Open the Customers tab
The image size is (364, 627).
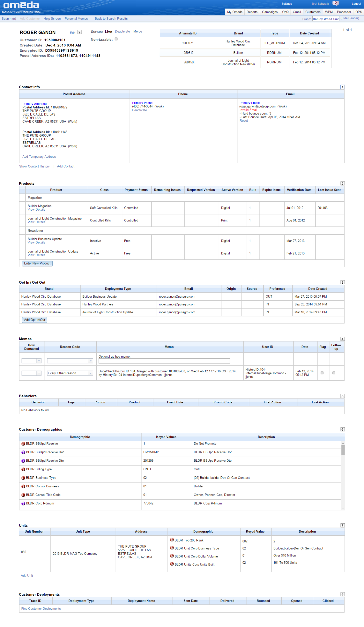313,12
